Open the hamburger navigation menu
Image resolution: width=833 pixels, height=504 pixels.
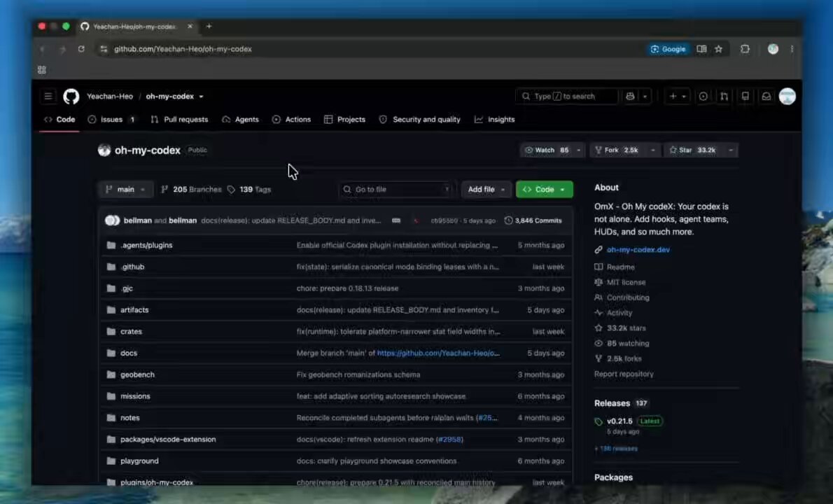pos(48,96)
